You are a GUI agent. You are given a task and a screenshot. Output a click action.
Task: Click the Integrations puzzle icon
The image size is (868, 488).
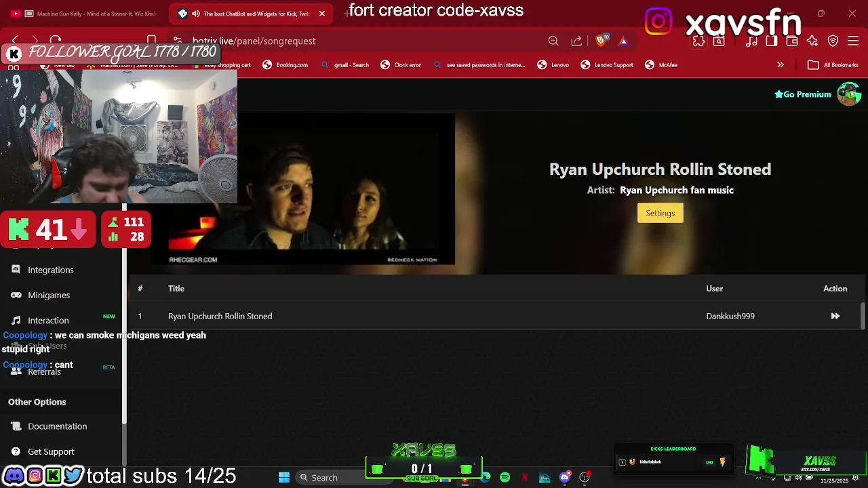pyautogui.click(x=16, y=270)
